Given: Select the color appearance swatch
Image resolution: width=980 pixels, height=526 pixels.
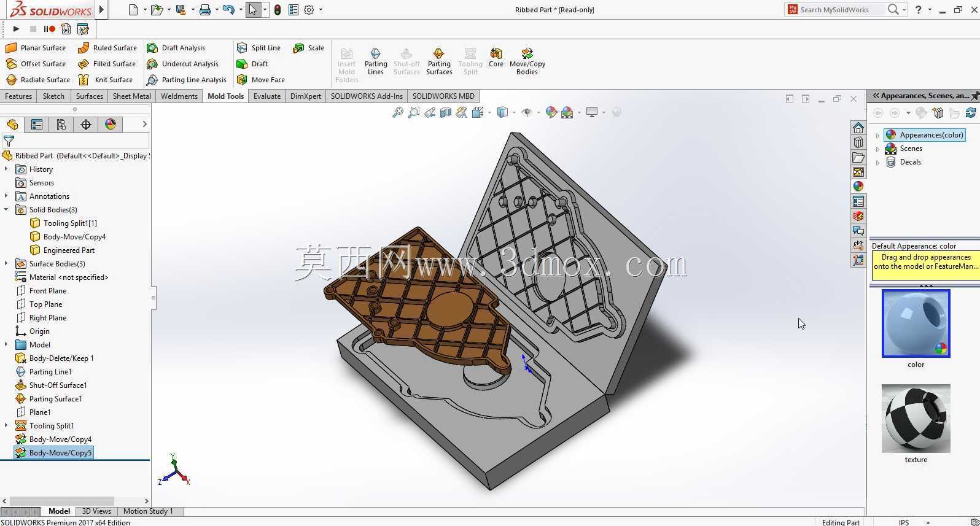Looking at the screenshot, I should pyautogui.click(x=916, y=323).
